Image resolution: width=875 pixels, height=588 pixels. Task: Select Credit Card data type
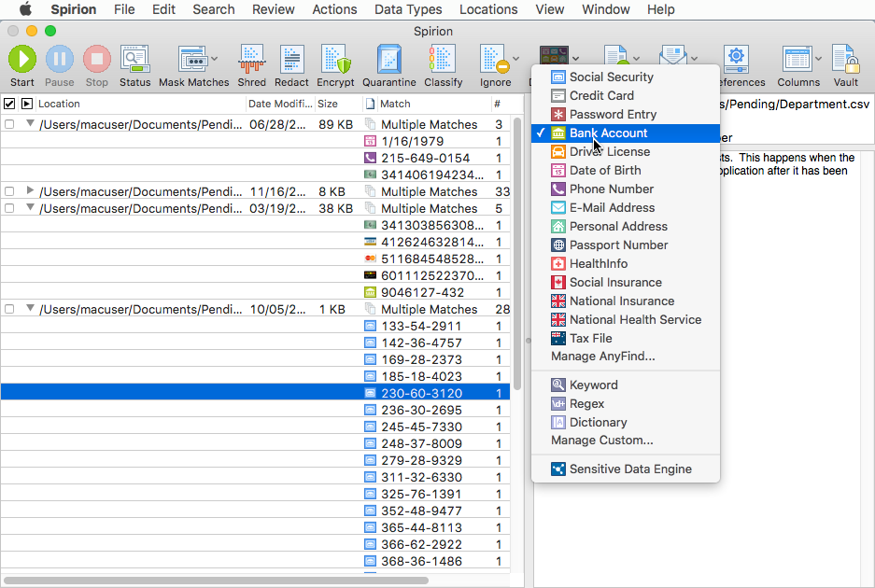(626, 95)
